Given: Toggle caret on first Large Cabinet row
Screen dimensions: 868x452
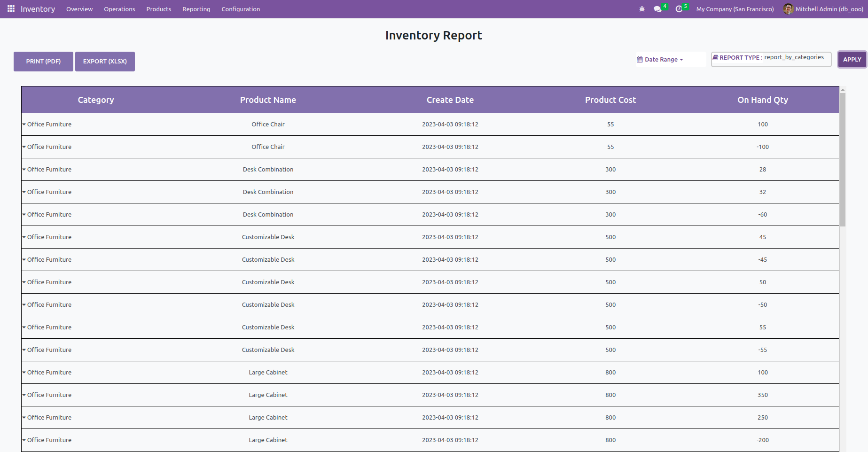Looking at the screenshot, I should [x=24, y=373].
